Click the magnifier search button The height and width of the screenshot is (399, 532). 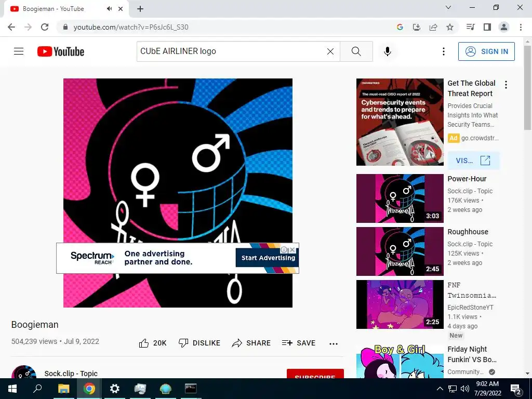pyautogui.click(x=356, y=51)
